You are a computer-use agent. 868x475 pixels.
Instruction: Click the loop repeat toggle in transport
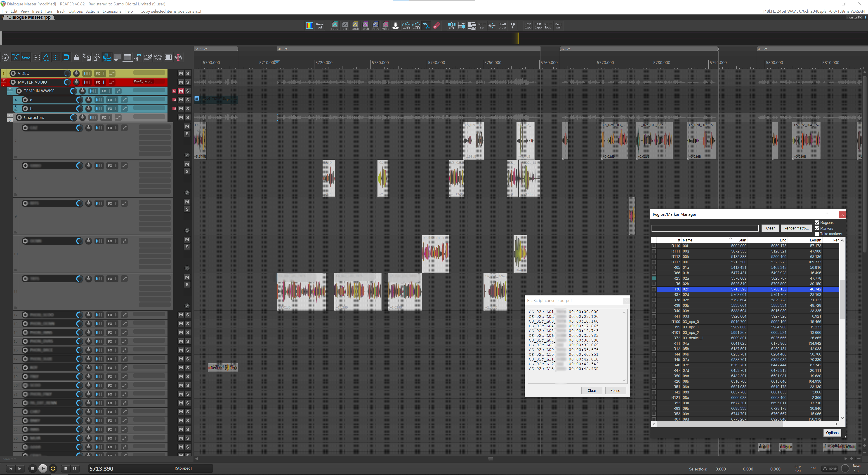click(53, 468)
